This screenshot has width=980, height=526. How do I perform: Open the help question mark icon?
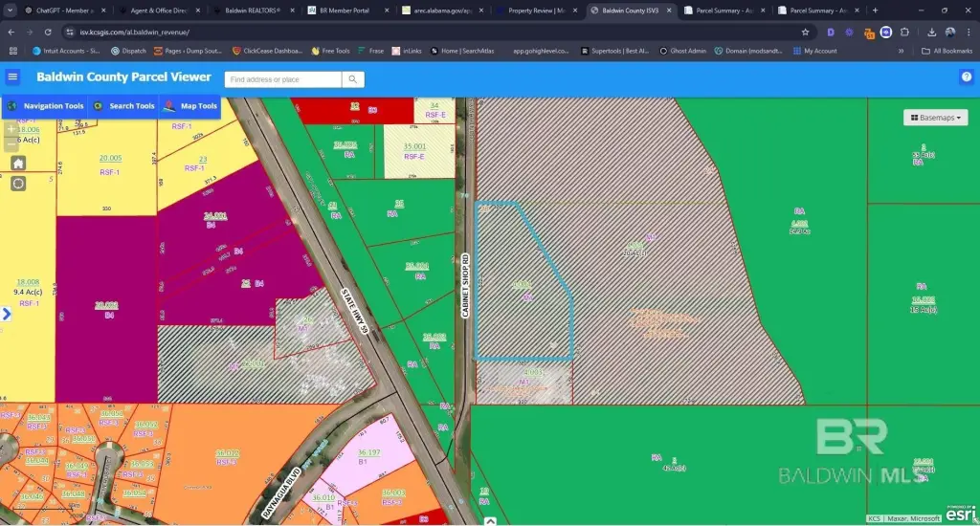point(966,77)
